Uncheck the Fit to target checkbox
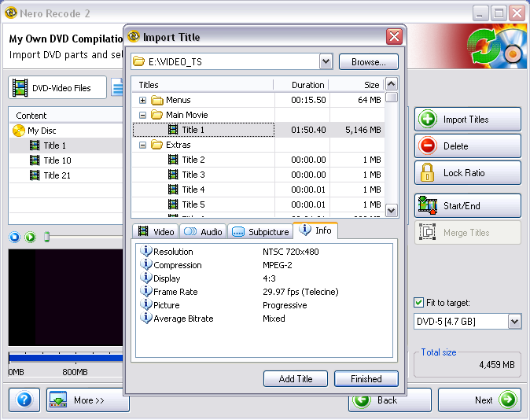The height and width of the screenshot is (420, 530). [x=418, y=302]
